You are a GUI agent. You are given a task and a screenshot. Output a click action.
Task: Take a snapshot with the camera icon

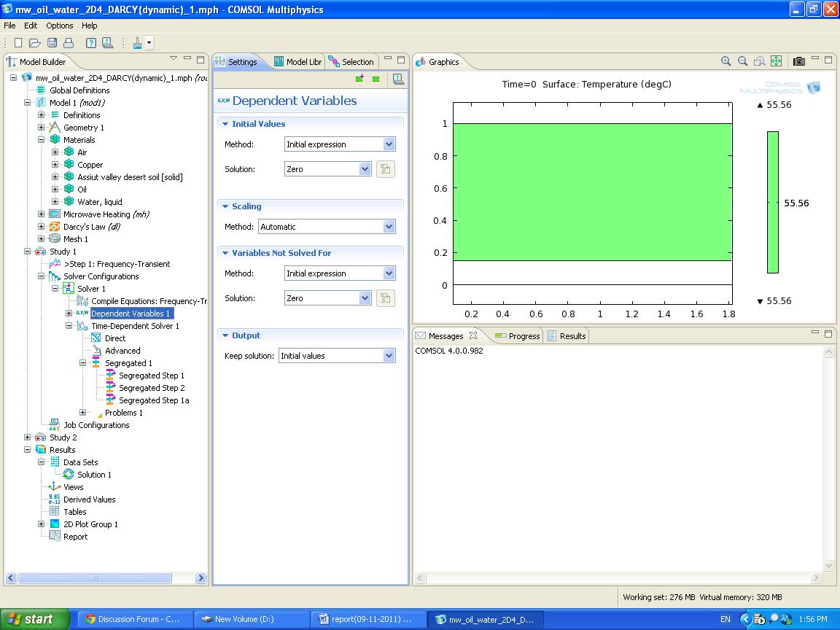[x=799, y=62]
